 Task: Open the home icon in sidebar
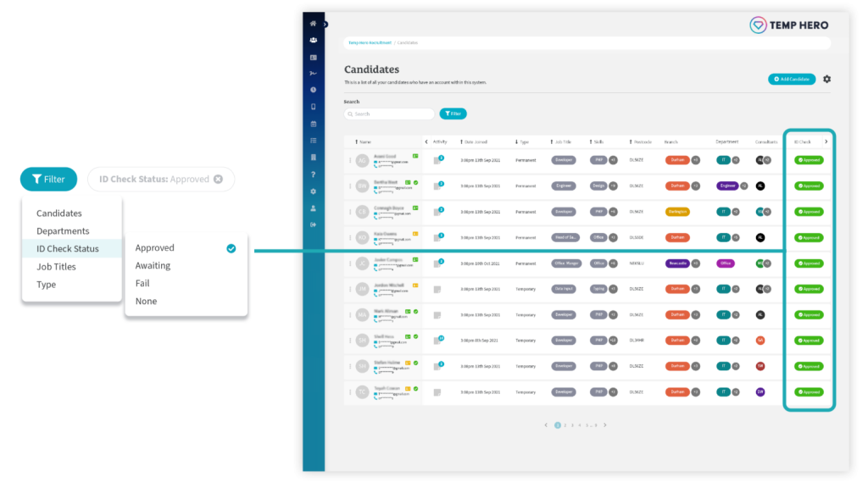coord(314,23)
